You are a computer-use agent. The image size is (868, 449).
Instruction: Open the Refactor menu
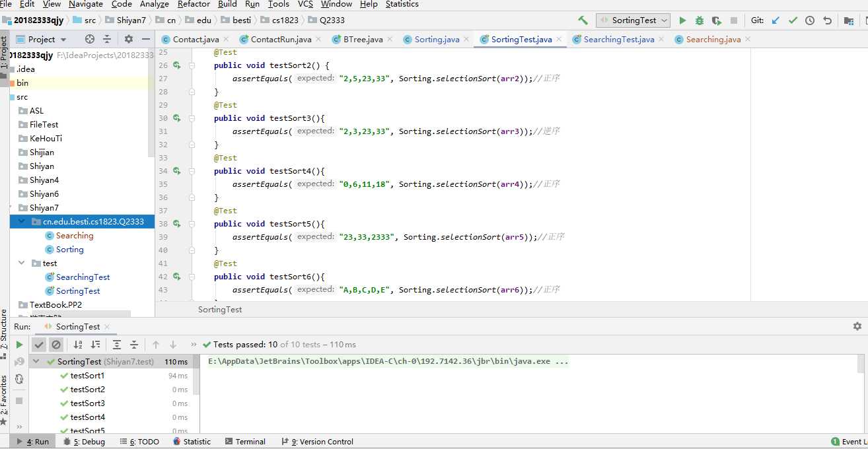(x=194, y=4)
